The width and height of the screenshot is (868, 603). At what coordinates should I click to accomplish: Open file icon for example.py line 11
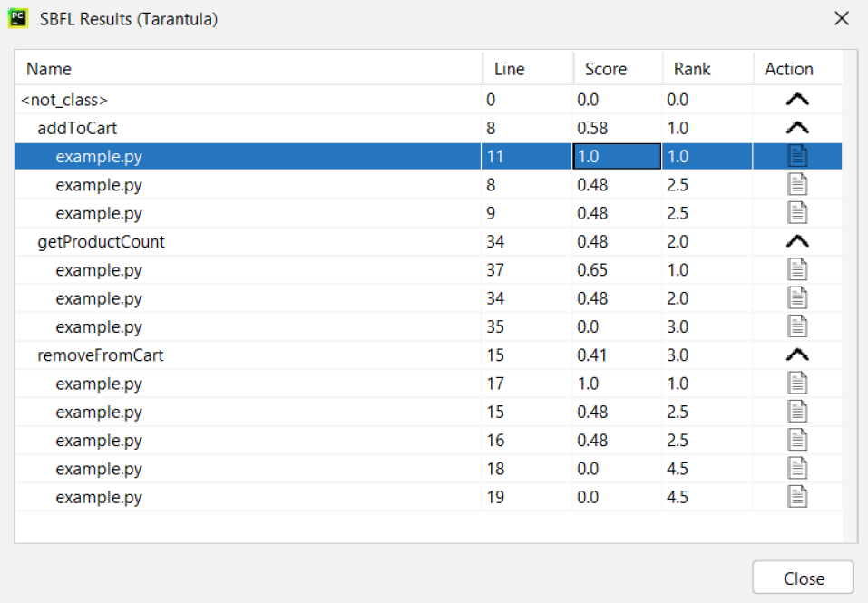pyautogui.click(x=797, y=156)
